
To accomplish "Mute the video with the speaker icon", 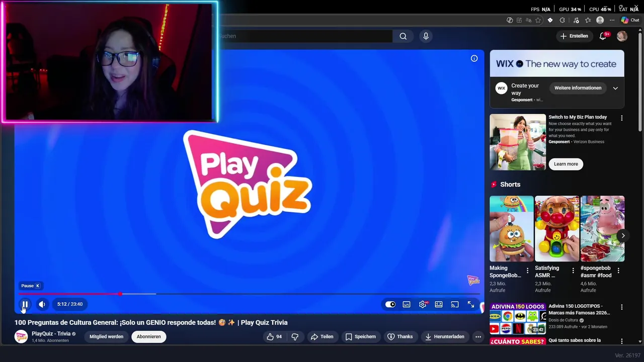I will click(42, 304).
